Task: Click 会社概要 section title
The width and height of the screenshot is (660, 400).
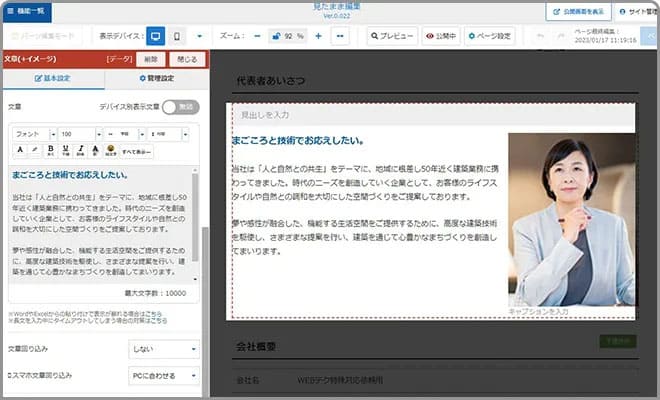Action: coord(256,347)
